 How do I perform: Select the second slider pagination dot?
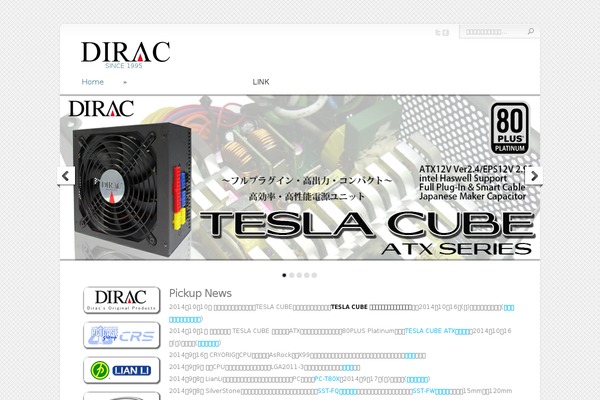[x=292, y=275]
